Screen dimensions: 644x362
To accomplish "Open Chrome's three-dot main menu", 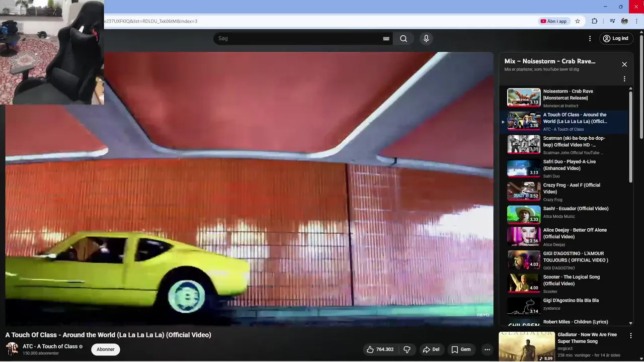I will point(636,21).
